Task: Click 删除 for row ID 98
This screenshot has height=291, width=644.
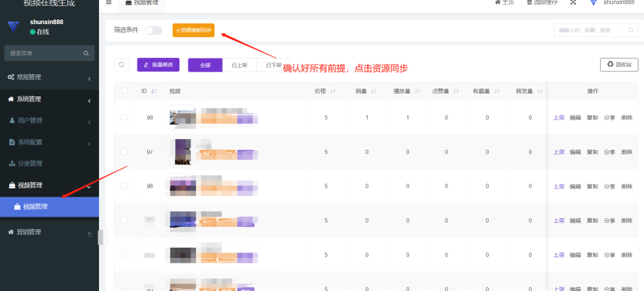Action: (627, 118)
